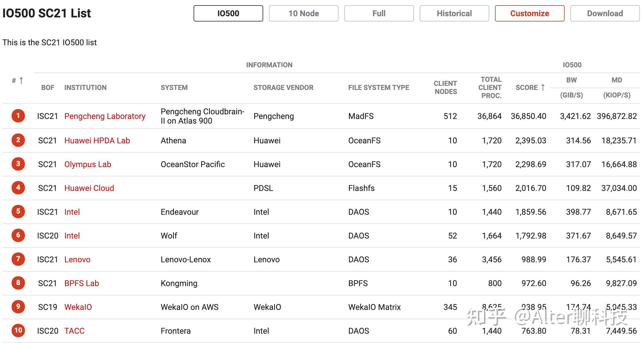Select the IO500 list tab
644x343 pixels.
(228, 13)
